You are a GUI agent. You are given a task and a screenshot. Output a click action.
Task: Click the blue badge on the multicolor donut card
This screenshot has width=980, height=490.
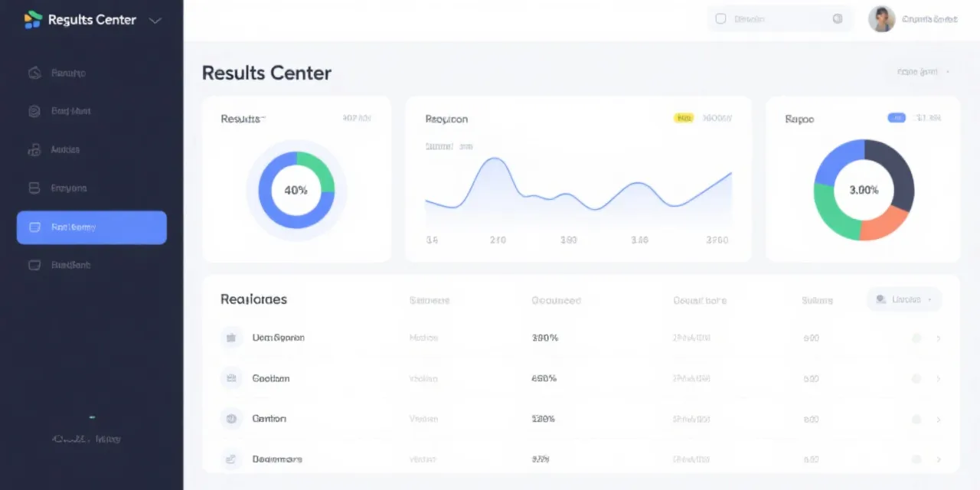(x=896, y=118)
